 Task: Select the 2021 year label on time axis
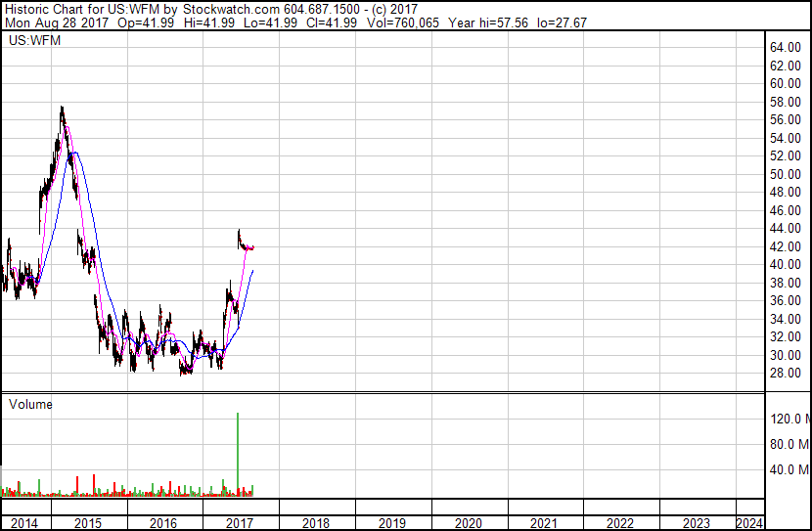pos(544,523)
